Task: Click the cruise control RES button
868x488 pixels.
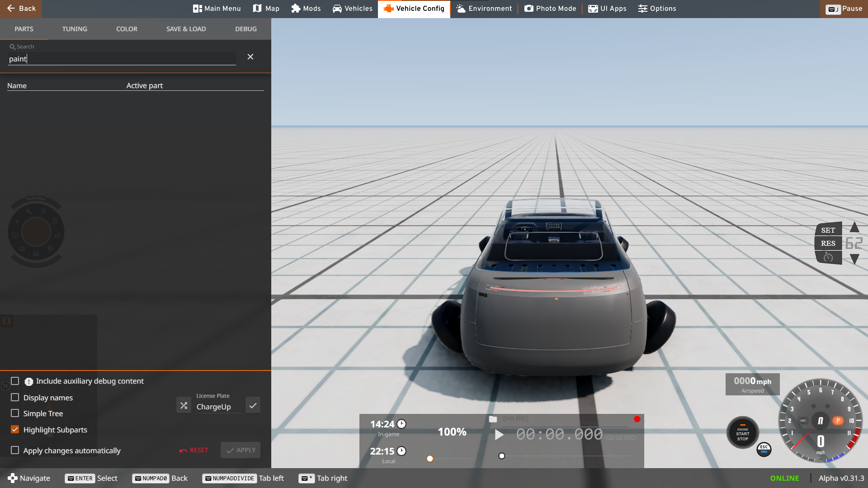Action: (x=828, y=243)
